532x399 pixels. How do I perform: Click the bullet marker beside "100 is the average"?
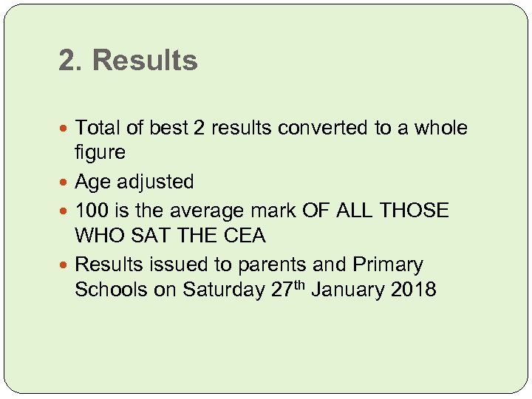[x=66, y=211]
